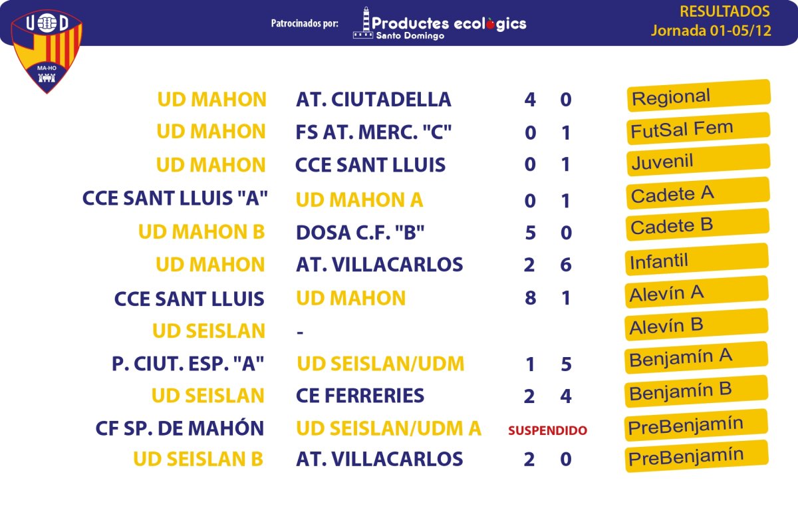Select the Benjamín B label
The height and width of the screenshot is (532, 798).
point(696,390)
